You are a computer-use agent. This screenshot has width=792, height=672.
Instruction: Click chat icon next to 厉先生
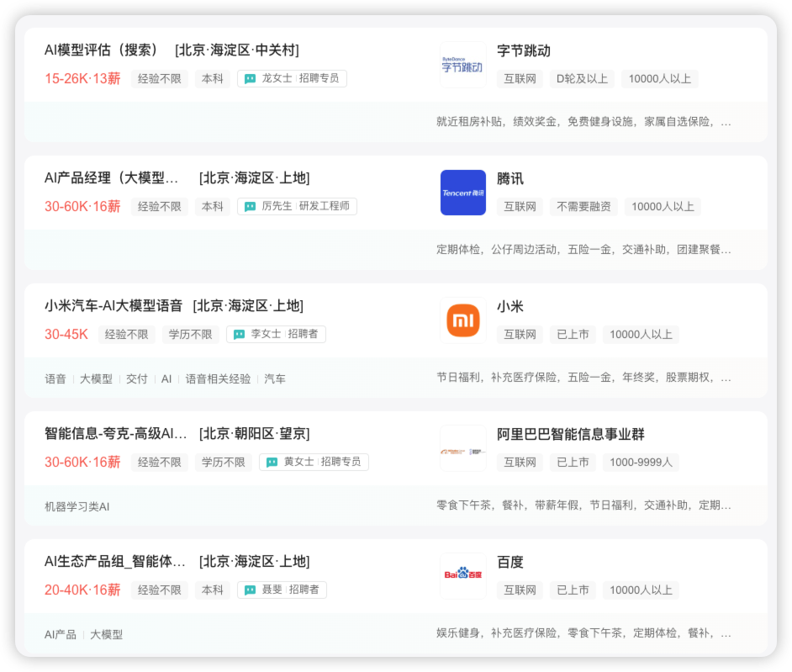[x=250, y=207]
